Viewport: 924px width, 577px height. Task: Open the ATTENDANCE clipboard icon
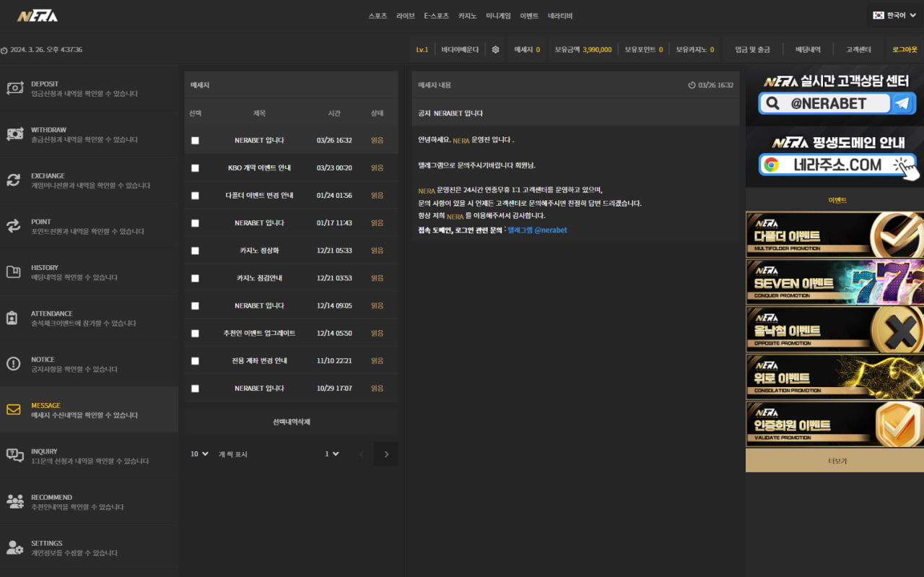(13, 318)
